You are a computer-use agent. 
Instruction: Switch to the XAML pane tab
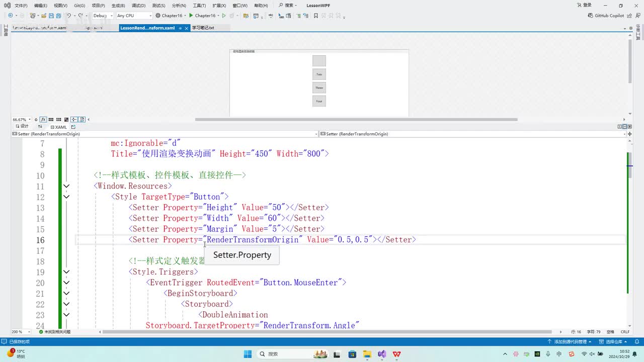click(58, 127)
